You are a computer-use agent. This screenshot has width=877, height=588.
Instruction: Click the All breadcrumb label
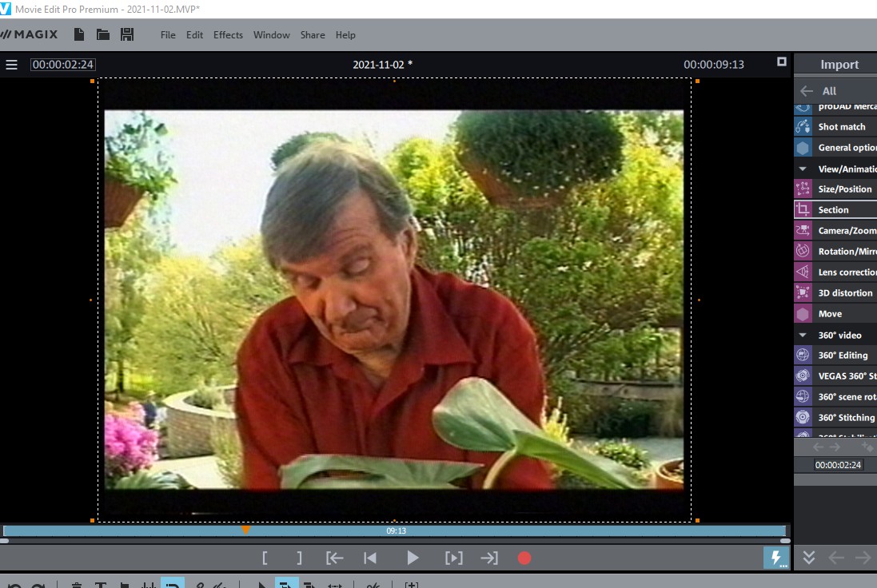[830, 91]
